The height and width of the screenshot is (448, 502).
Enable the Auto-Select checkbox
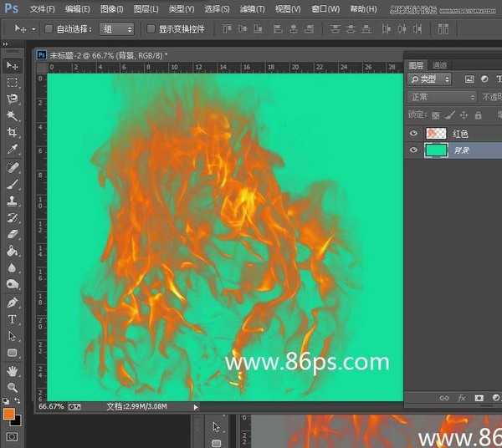click(x=49, y=29)
